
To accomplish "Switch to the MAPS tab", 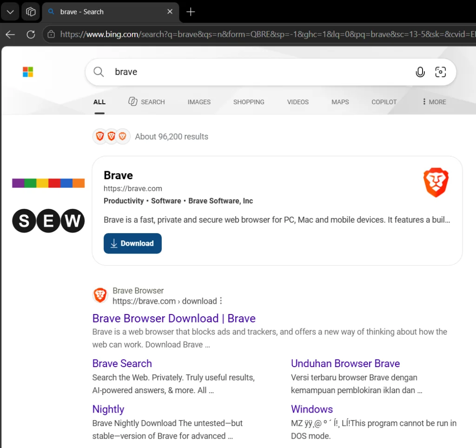I will (x=340, y=102).
